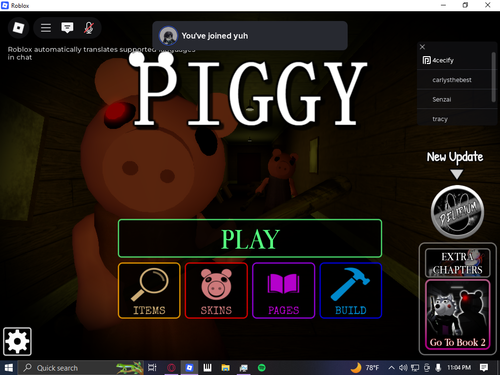This screenshot has height=375, width=500.
Task: Click Roblox taskbar icon
Action: [189, 368]
